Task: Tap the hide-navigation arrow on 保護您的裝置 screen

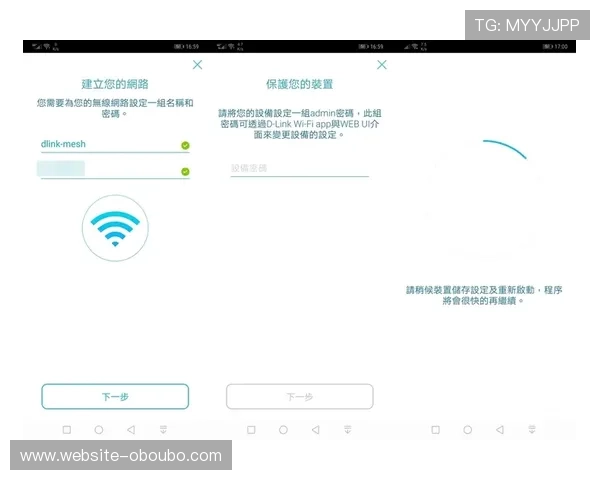Action: pyautogui.click(x=348, y=429)
